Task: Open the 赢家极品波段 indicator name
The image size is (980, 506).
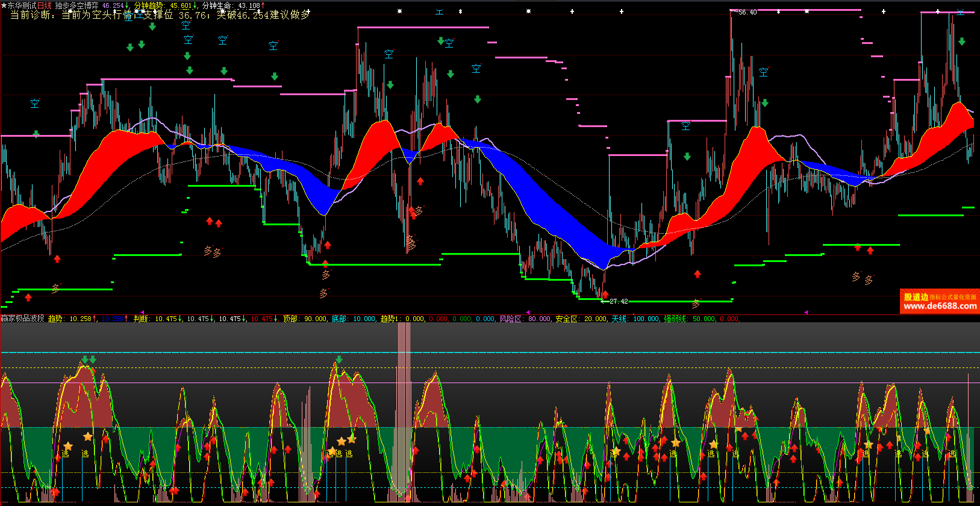Action: click(22, 319)
